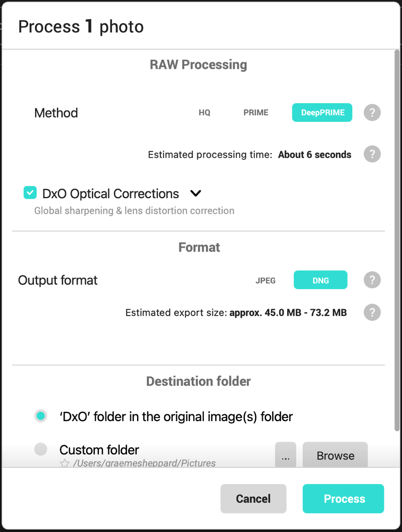
Task: Uncheck the DxO Optical Corrections checkbox
Action: 30,193
